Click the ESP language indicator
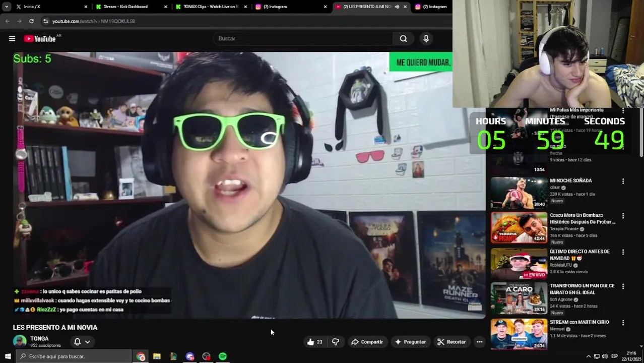Viewport: 644px width, 363px height. (615, 356)
